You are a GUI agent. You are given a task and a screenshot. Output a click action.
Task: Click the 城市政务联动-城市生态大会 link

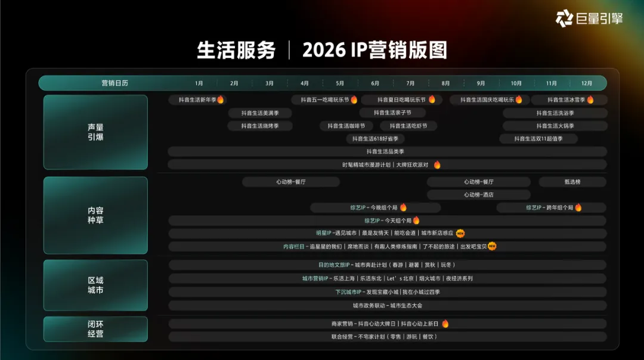[x=387, y=305]
